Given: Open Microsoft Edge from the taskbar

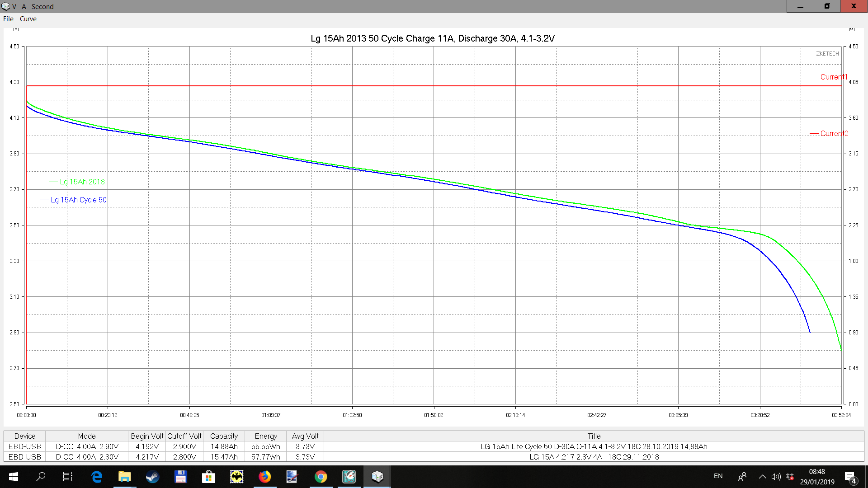Looking at the screenshot, I should tap(97, 476).
